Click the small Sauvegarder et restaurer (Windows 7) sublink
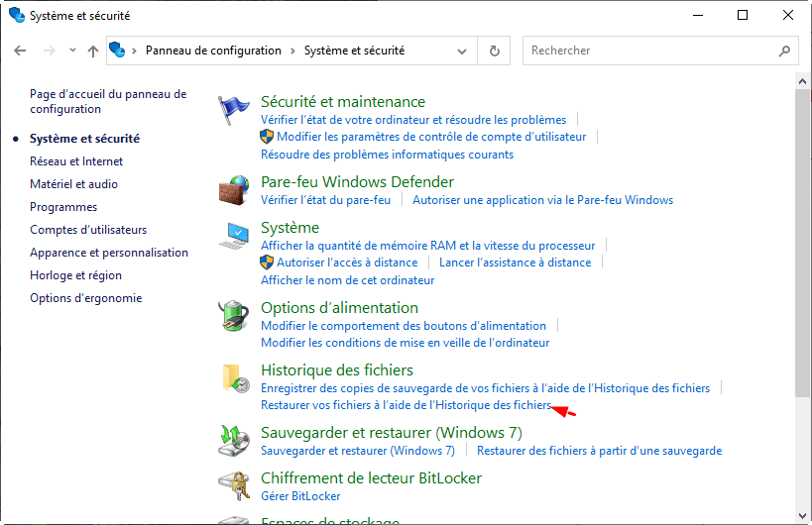 point(358,451)
